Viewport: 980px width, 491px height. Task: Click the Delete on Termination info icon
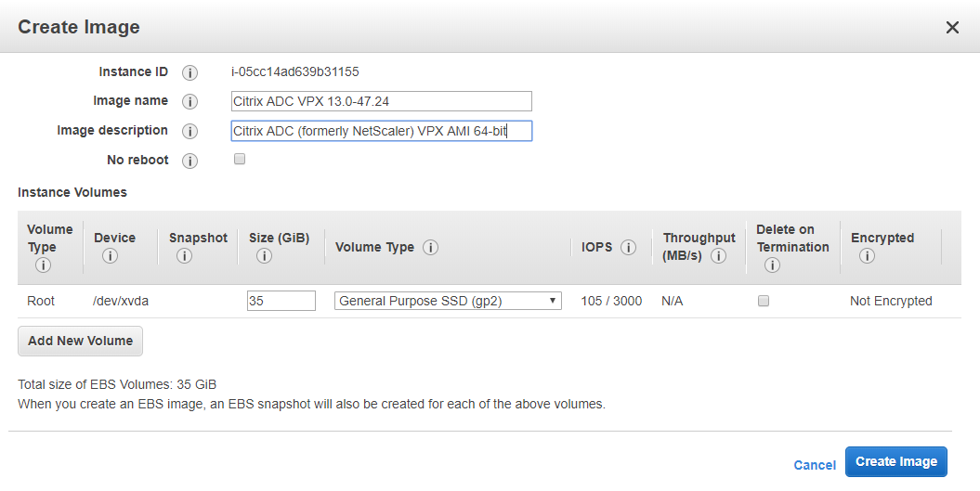pyautogui.click(x=772, y=265)
